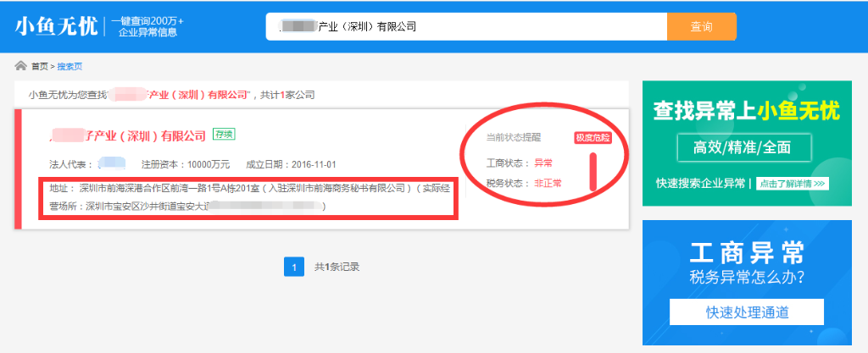Click the green 存续 status tag
The height and width of the screenshot is (353, 868).
coord(224,135)
